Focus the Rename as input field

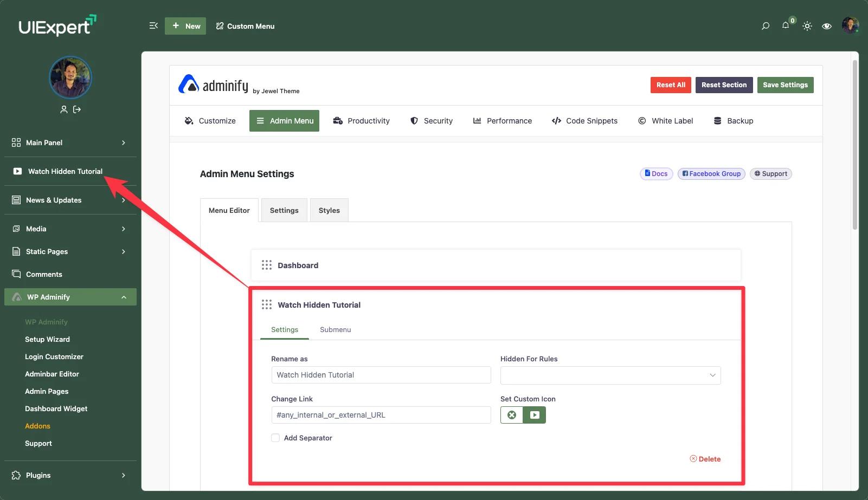pyautogui.click(x=381, y=375)
